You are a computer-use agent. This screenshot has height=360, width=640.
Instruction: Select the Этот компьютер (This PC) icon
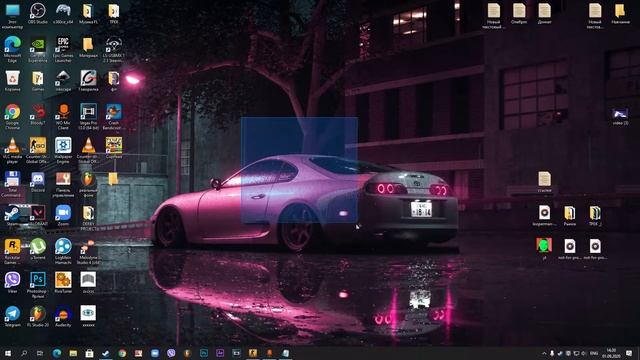12,11
